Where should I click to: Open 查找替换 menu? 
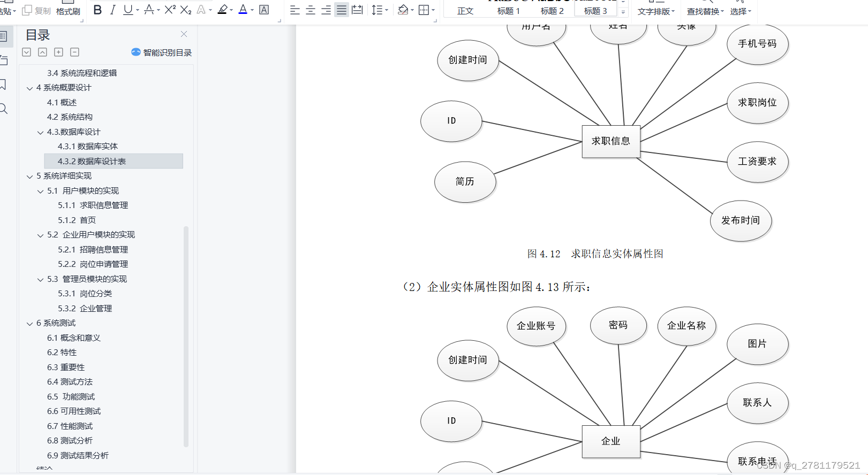tap(705, 11)
